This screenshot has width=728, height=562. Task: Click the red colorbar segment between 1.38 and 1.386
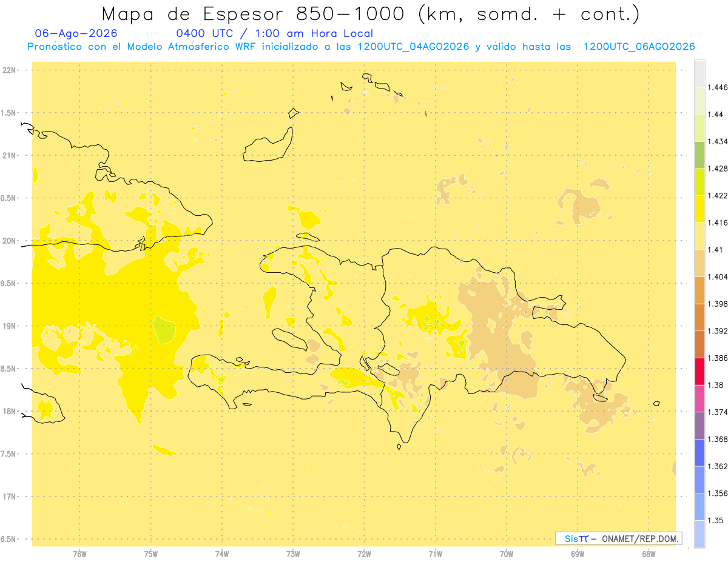coord(699,371)
